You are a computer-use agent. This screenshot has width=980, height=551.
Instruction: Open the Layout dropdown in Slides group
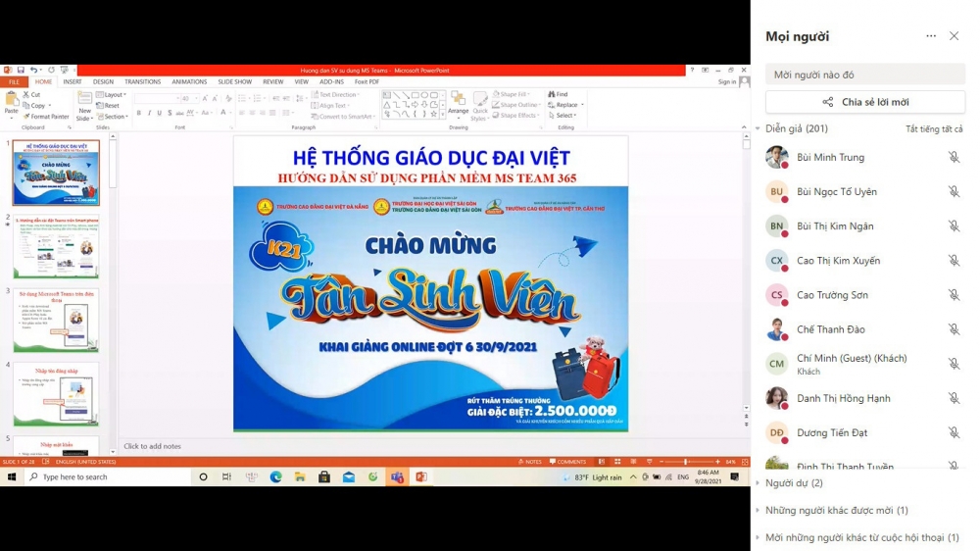114,94
